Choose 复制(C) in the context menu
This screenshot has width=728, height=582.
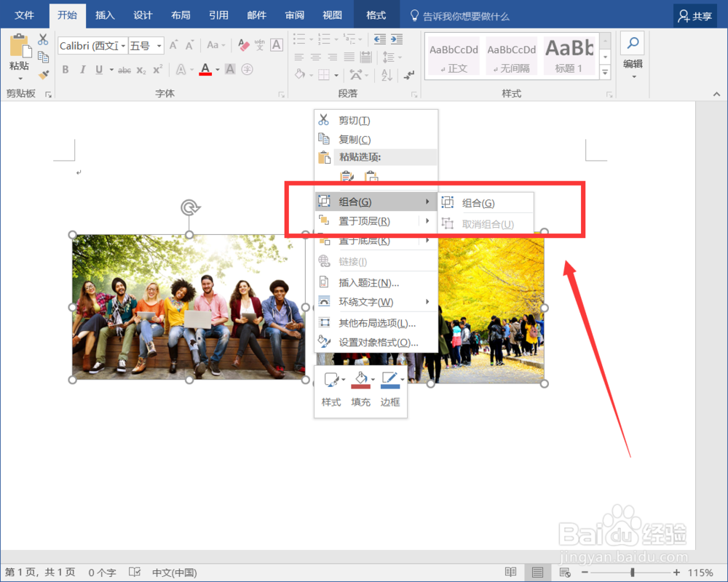[376, 139]
